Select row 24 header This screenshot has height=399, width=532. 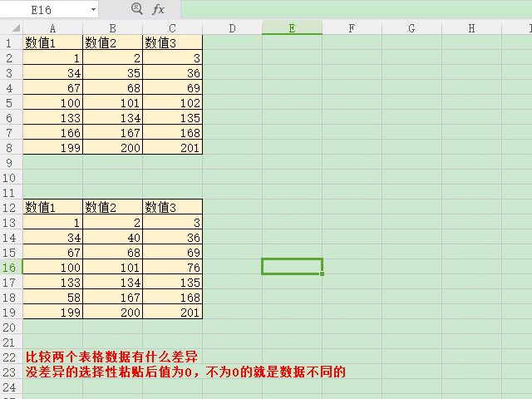[x=9, y=387]
